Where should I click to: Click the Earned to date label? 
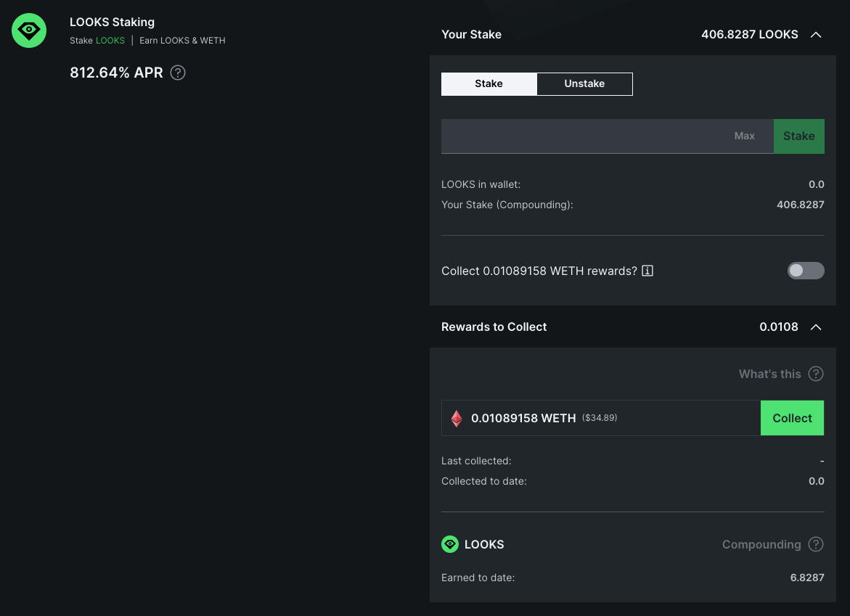[x=478, y=578]
